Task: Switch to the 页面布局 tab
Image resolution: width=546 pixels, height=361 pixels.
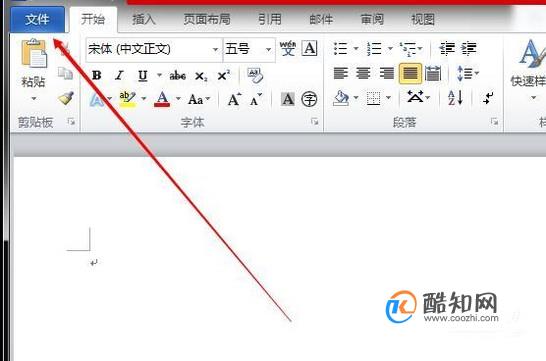Action: coord(207,19)
